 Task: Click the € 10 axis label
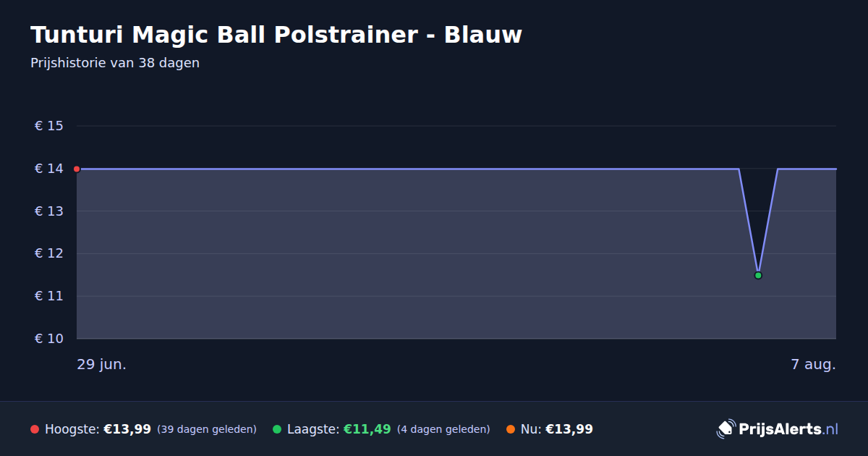point(49,339)
